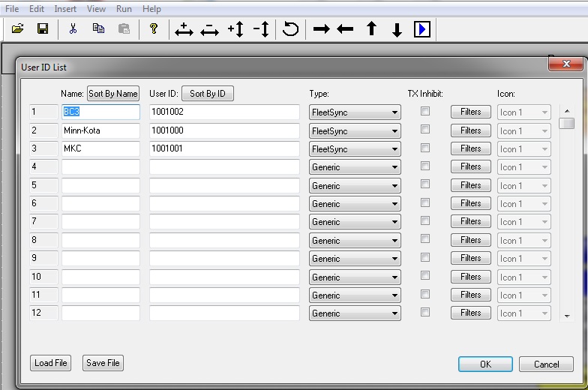Image resolution: width=588 pixels, height=390 pixels.
Task: Open Help via question mark icon
Action: click(153, 28)
